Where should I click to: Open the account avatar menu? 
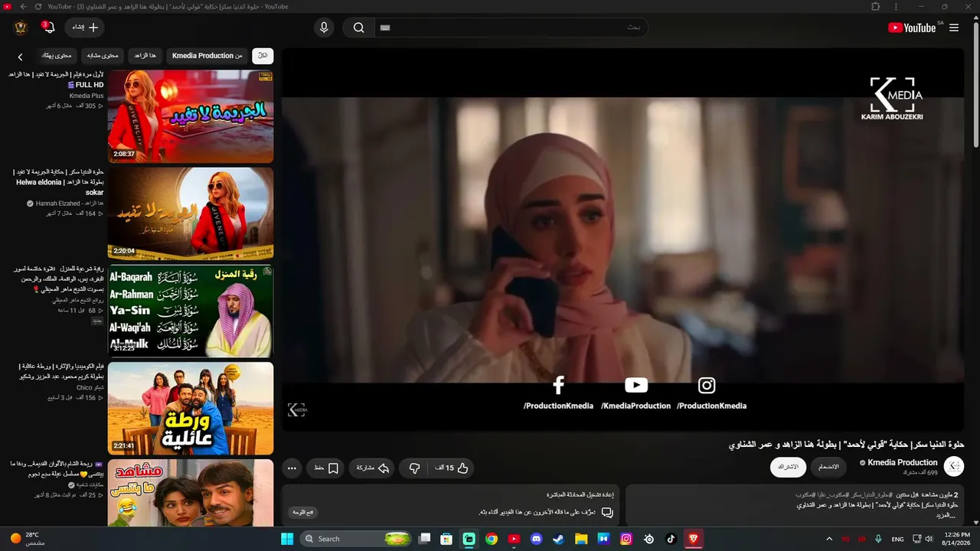[x=21, y=28]
